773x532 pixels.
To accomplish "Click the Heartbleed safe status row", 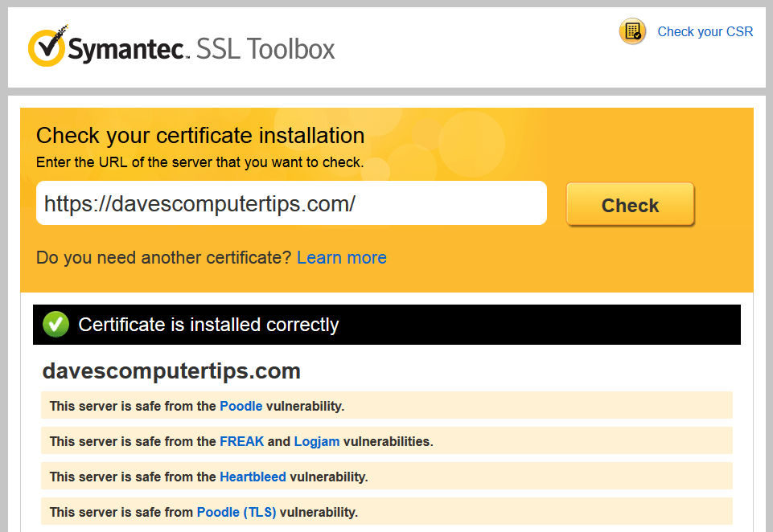I will [x=386, y=477].
